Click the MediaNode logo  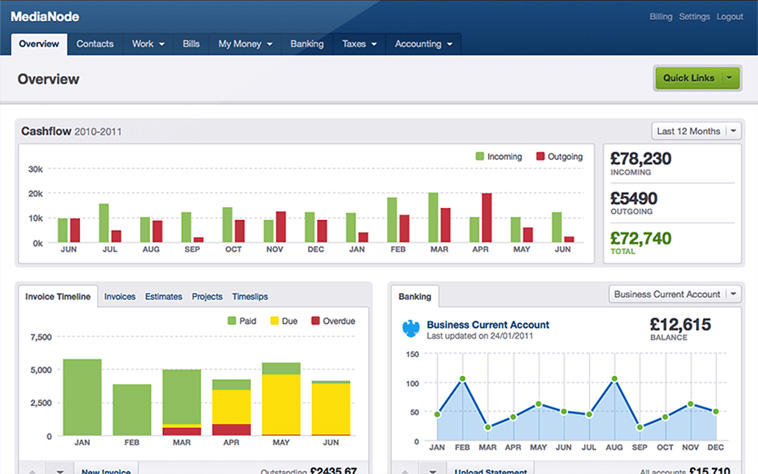[x=45, y=16]
